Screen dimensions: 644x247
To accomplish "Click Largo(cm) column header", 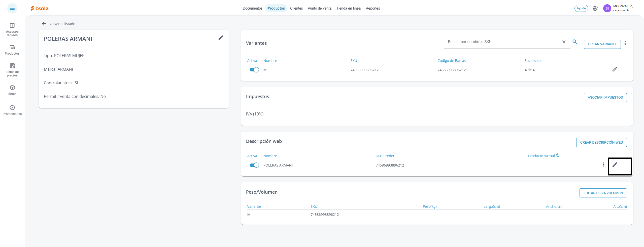I will pos(492,207).
